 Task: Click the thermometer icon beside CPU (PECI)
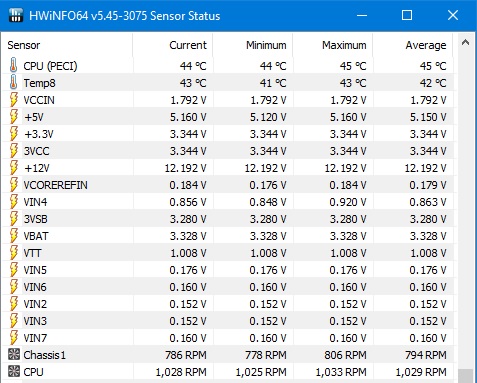(x=13, y=65)
